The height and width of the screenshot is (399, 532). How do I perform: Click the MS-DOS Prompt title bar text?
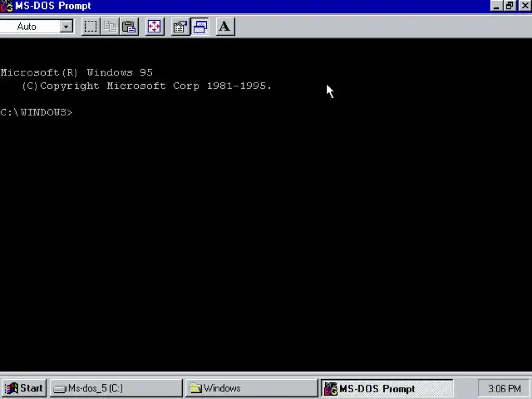point(53,6)
